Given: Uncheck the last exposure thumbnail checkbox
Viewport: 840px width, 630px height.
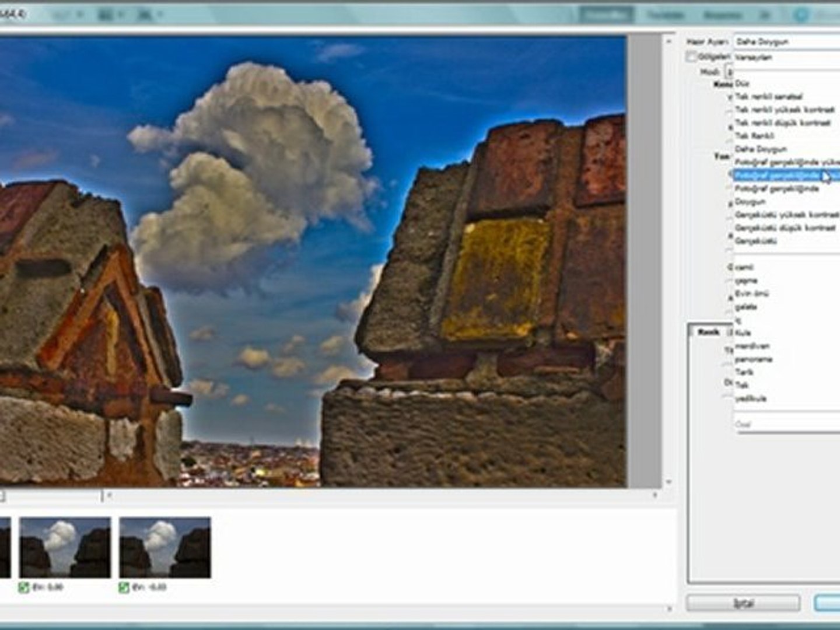Looking at the screenshot, I should (x=124, y=587).
